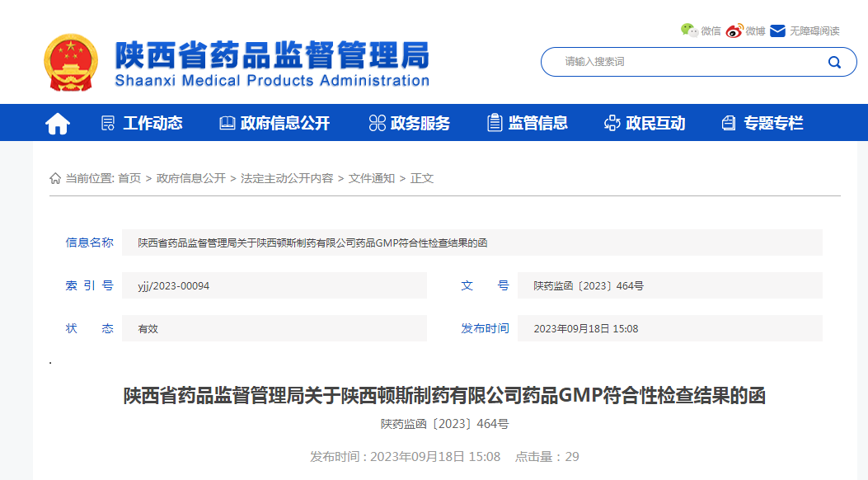Click the 信息名称 label
Image resolution: width=868 pixels, height=480 pixels.
[89, 242]
